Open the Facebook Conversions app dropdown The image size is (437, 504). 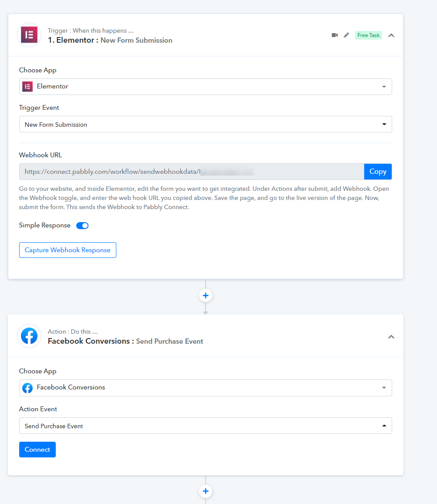pyautogui.click(x=206, y=388)
